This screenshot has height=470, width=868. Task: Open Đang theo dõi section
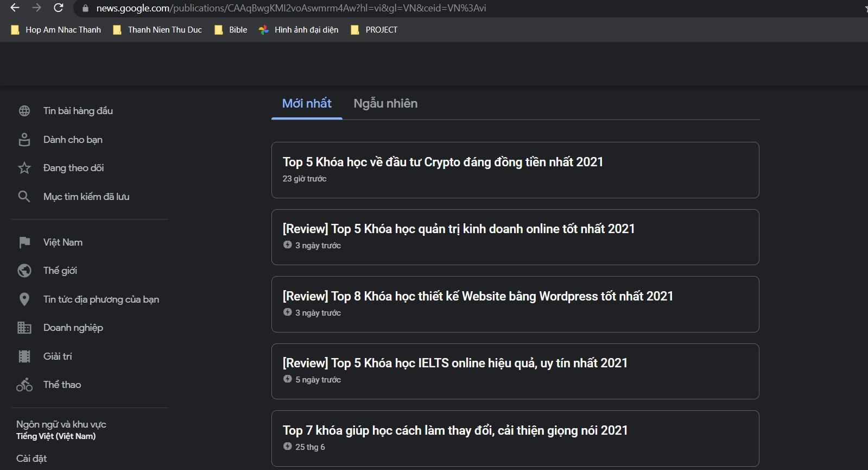pos(74,168)
